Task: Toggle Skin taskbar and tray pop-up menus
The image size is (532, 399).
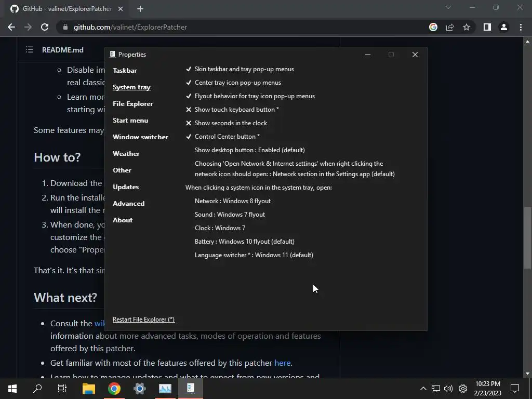Action: tap(240, 69)
